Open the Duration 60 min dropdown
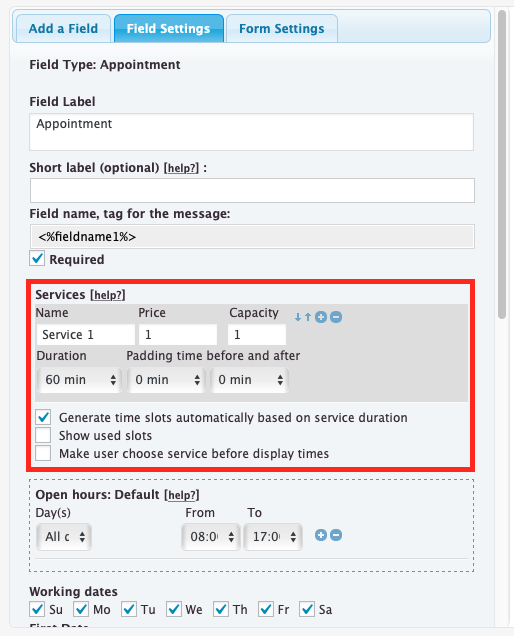 [79, 380]
